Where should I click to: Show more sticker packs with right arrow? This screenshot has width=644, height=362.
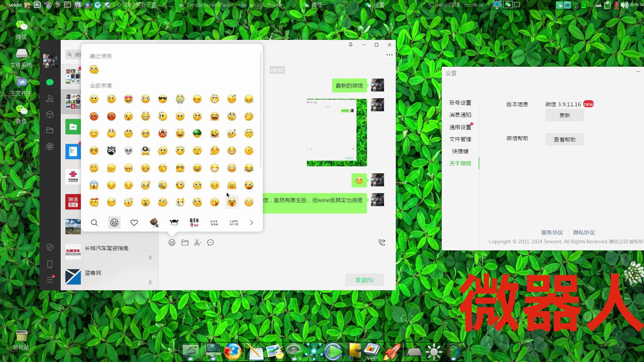[252, 223]
